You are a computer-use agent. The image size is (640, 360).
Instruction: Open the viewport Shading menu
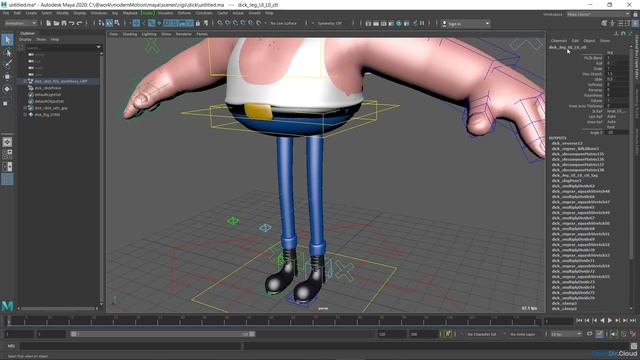(x=130, y=34)
